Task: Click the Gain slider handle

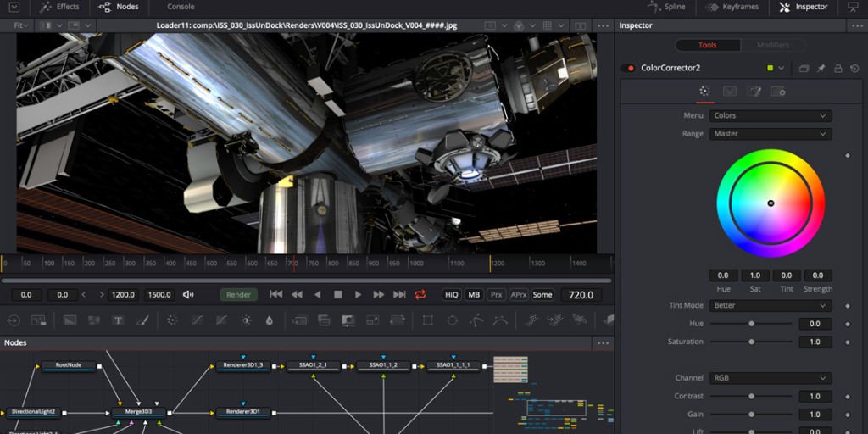Action: pyautogui.click(x=751, y=414)
